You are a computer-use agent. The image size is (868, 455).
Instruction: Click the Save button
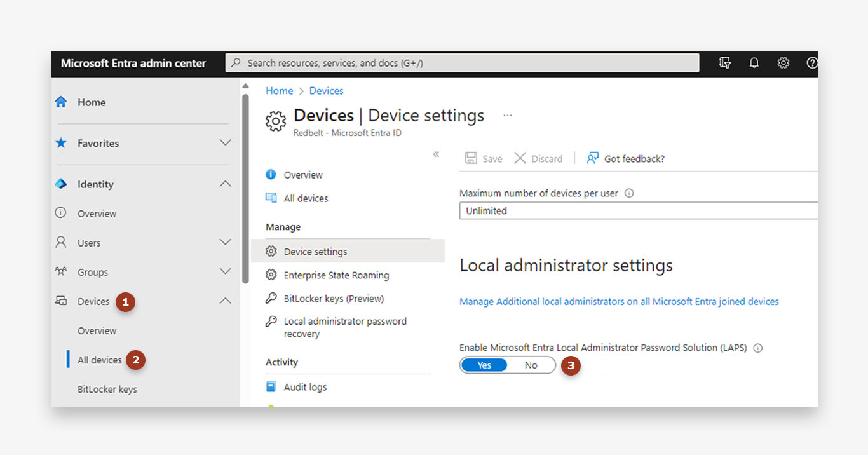point(484,158)
